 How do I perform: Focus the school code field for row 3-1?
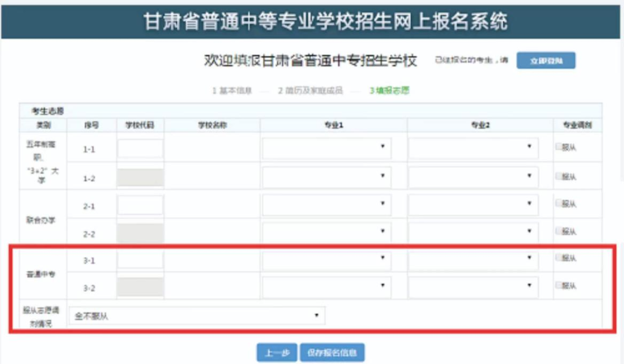[x=140, y=260]
